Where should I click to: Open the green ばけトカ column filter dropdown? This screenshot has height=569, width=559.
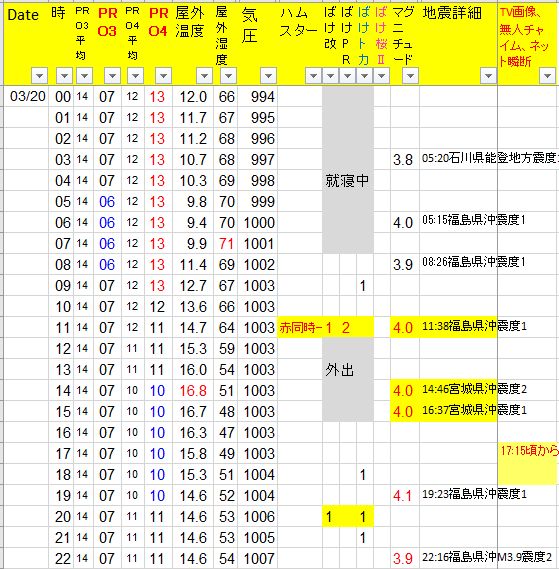[x=364, y=76]
